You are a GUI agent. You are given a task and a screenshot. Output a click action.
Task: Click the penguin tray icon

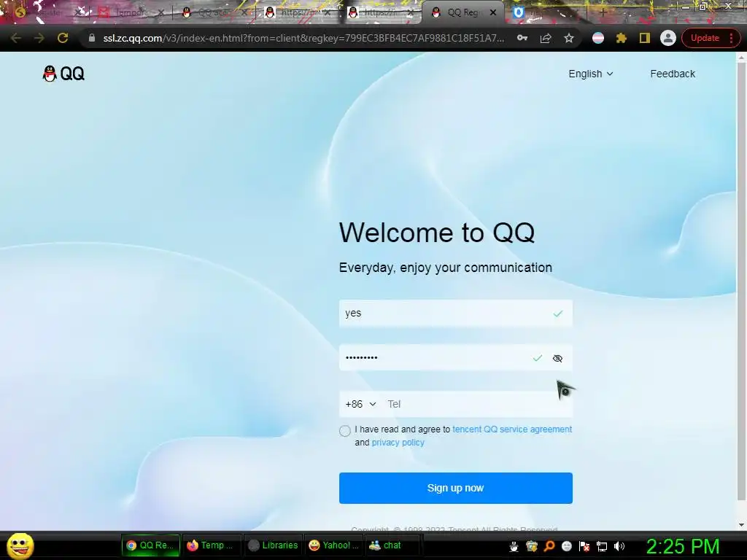[x=514, y=547]
